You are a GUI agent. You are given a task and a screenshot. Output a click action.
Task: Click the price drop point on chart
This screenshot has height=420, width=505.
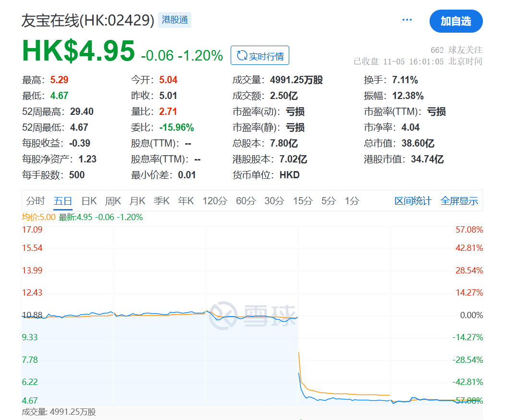(299, 373)
